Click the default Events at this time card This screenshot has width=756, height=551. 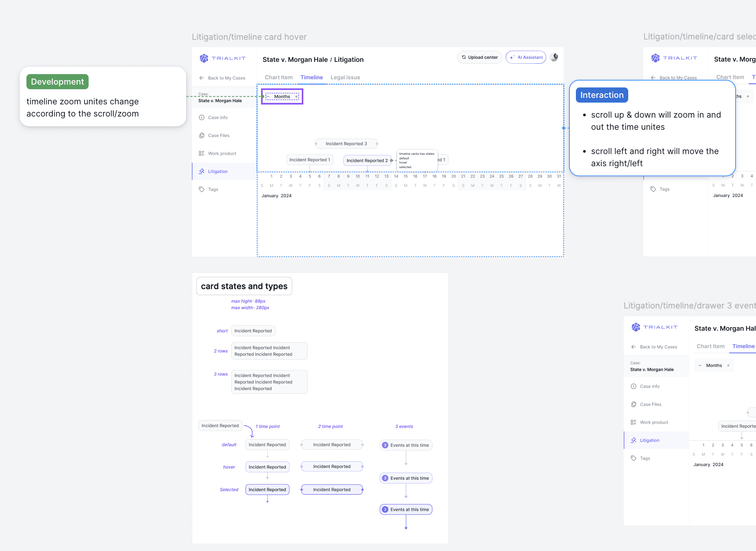pyautogui.click(x=406, y=445)
